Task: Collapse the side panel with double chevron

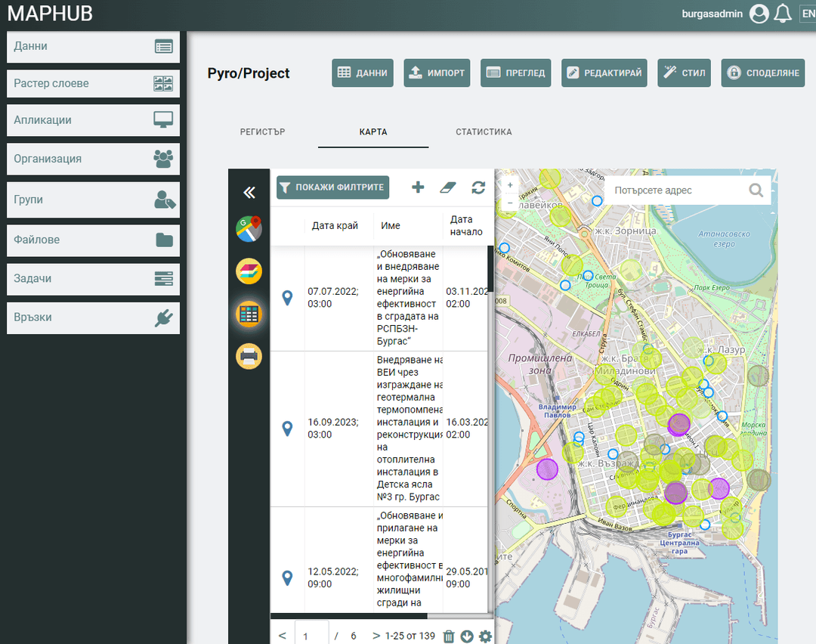Action: (249, 193)
